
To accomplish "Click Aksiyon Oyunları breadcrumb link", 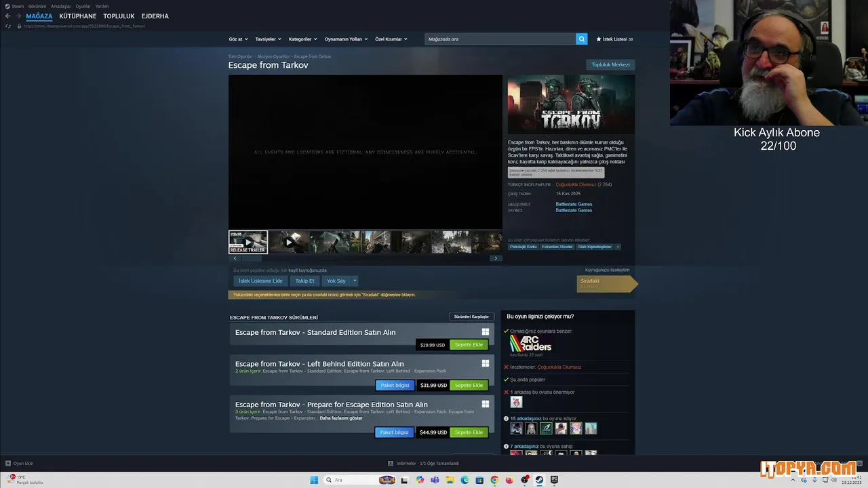I will click(273, 56).
